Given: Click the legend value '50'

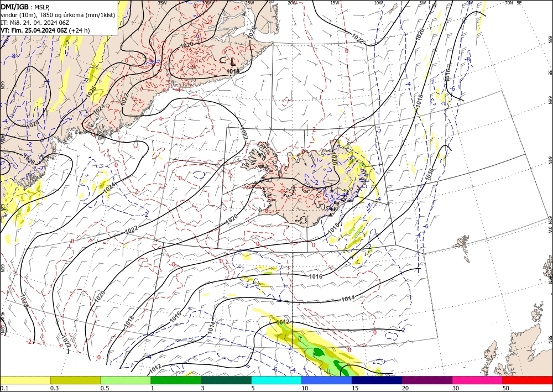Looking at the screenshot, I should point(506,388).
